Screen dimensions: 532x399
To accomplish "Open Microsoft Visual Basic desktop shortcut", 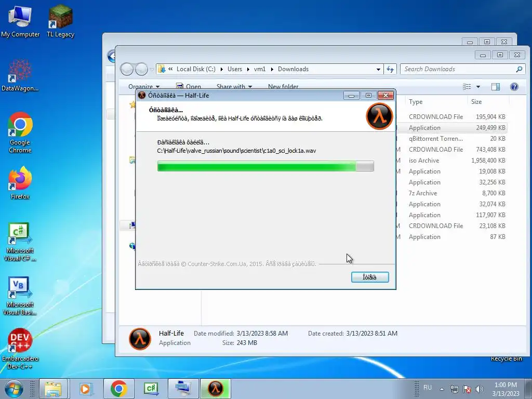I will [x=20, y=296].
